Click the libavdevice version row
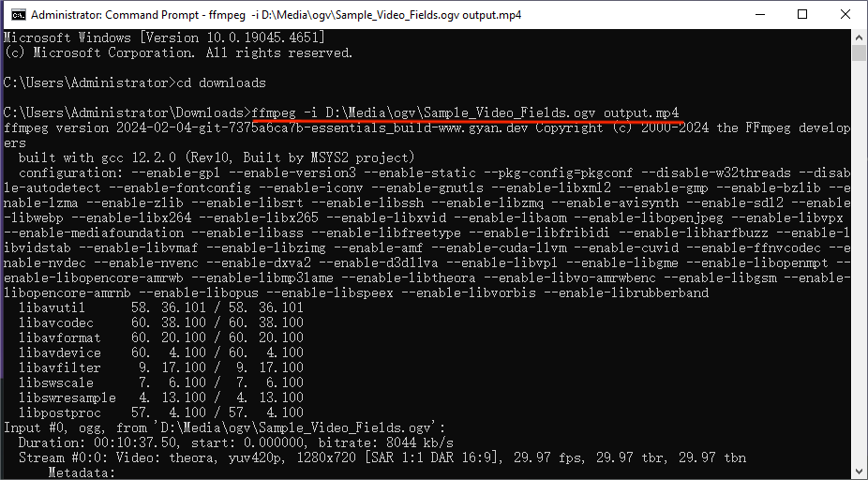Screen dimensions: 868x480 [161, 352]
